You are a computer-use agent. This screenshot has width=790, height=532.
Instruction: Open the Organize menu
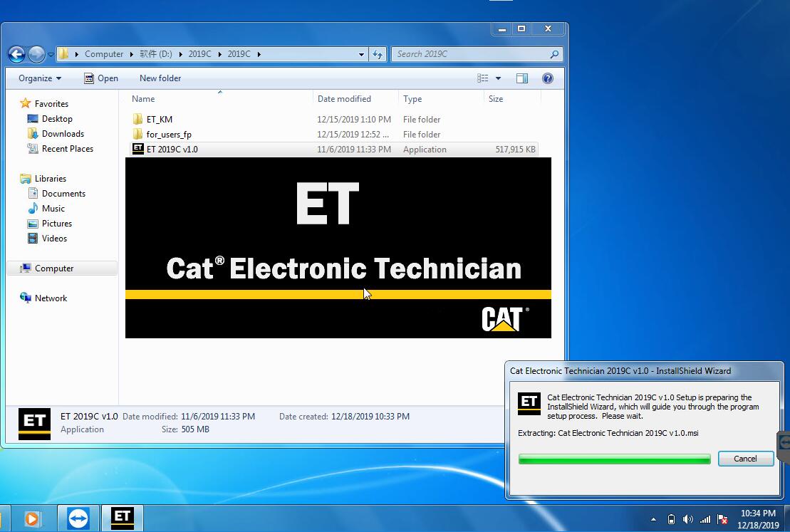click(x=40, y=78)
